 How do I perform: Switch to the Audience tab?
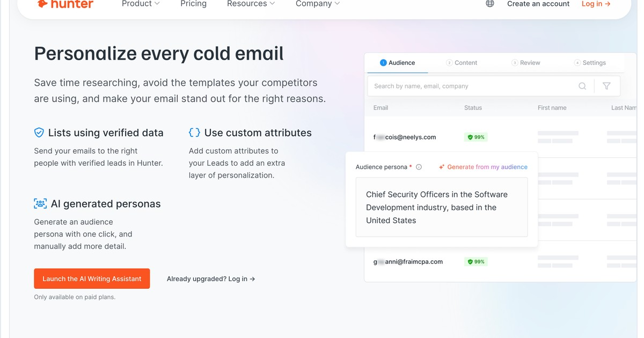tap(398, 63)
